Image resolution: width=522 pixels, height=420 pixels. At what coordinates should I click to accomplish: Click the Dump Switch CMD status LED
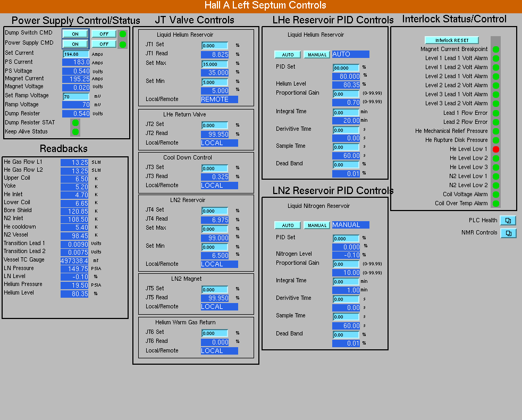[x=122, y=34]
